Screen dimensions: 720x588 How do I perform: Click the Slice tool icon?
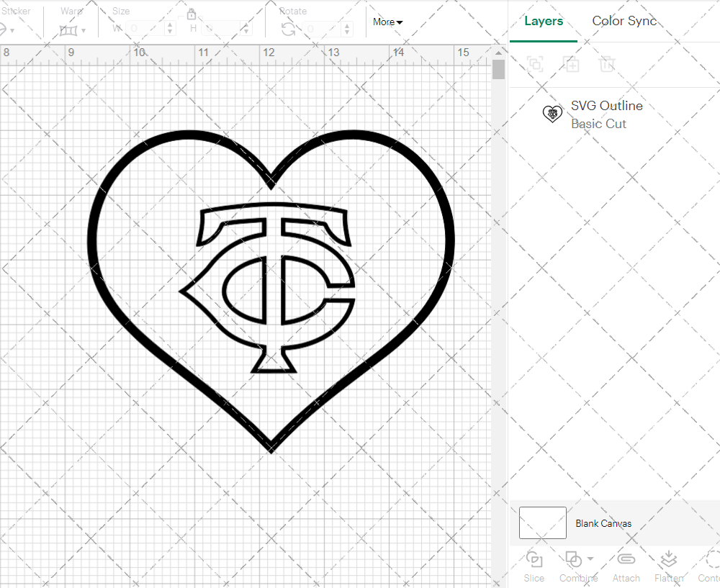[534, 559]
